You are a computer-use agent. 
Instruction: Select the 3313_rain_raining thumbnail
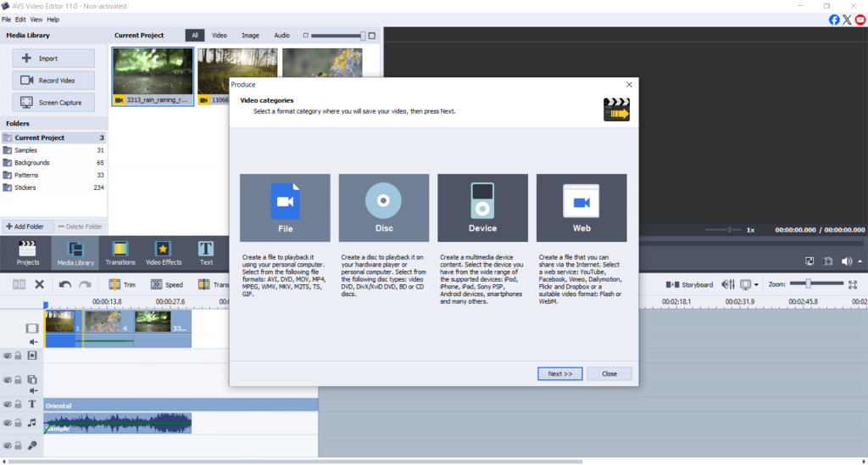pos(153,76)
